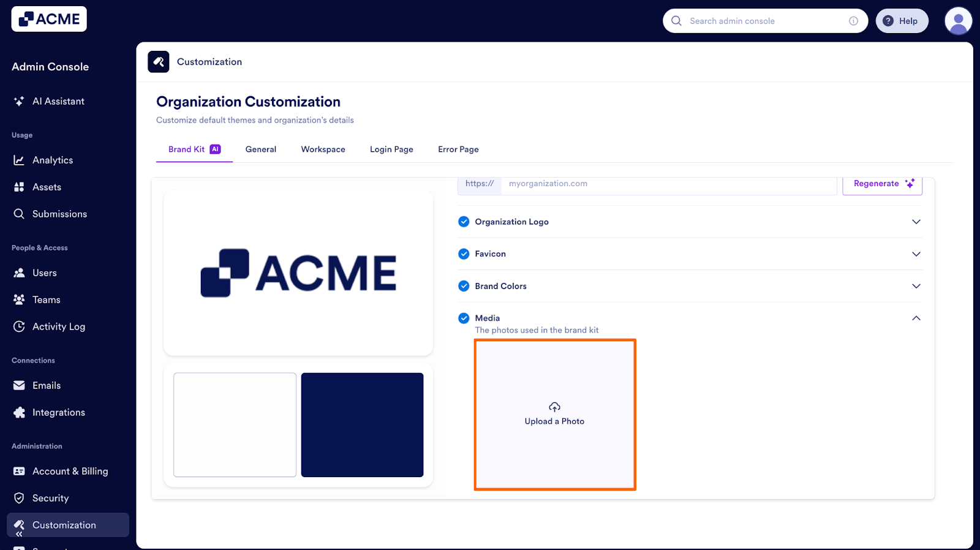Screen dimensions: 980x550
Task: Expand the Brand Colors section chevron
Action: [x=916, y=286]
